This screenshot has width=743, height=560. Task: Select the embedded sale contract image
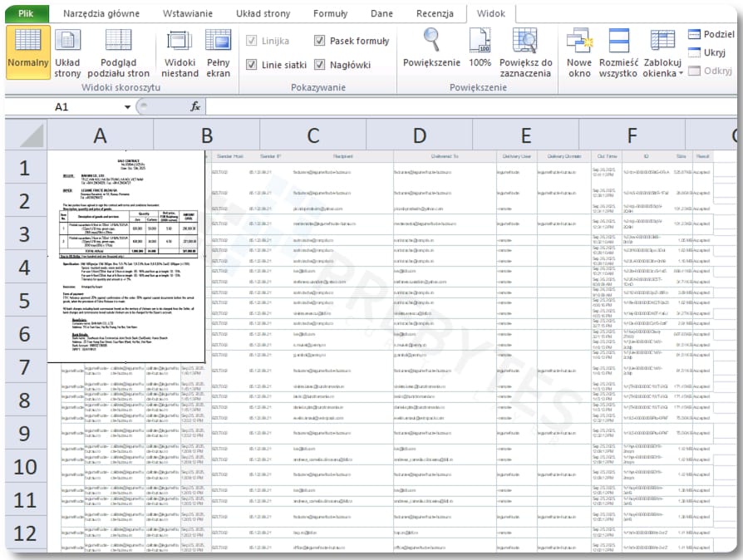(x=126, y=257)
